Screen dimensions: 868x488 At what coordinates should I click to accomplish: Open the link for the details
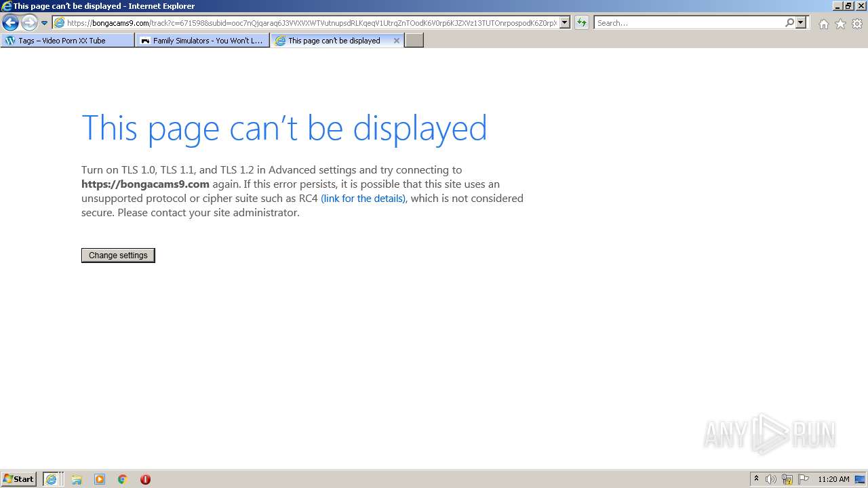coord(363,199)
